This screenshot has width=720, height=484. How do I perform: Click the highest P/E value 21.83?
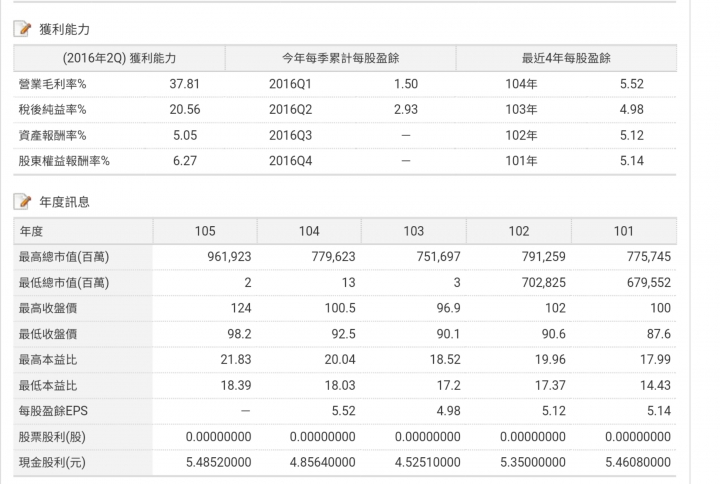pos(236,360)
